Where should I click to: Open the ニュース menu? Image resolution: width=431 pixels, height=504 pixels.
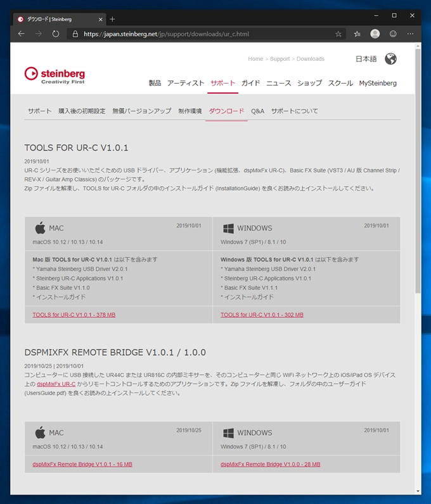[x=279, y=83]
